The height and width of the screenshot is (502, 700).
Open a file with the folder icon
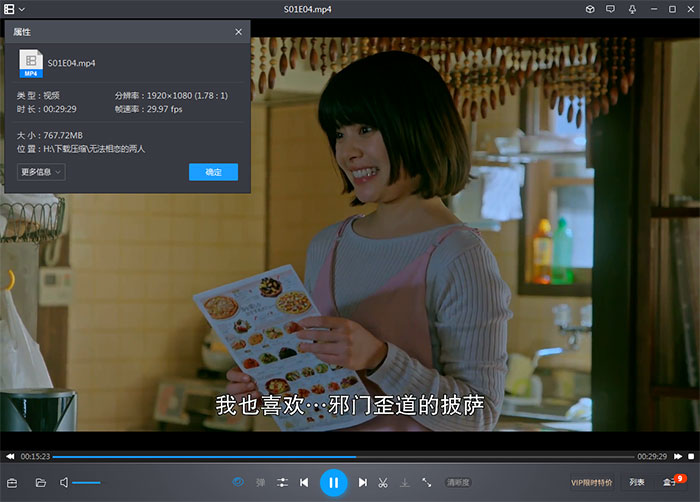41,483
